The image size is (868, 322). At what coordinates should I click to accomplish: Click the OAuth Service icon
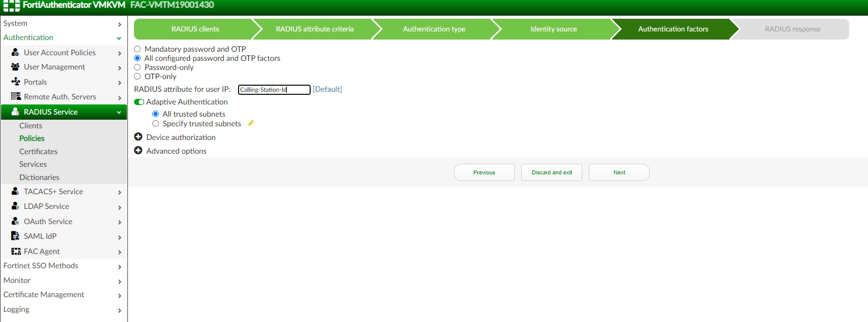pyautogui.click(x=15, y=221)
